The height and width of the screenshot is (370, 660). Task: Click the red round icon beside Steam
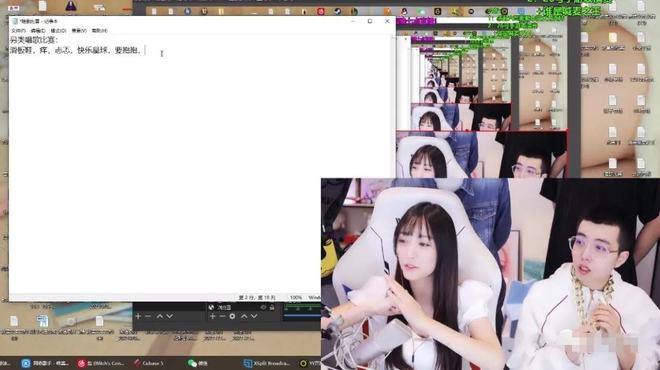pyautogui.click(x=321, y=11)
